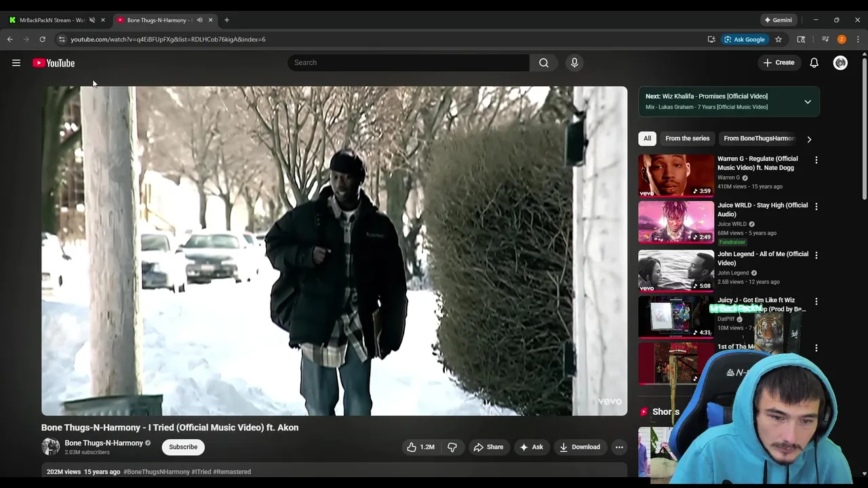
Task: Unmute the MrBackPackN Stream tab audio icon
Action: click(x=92, y=20)
